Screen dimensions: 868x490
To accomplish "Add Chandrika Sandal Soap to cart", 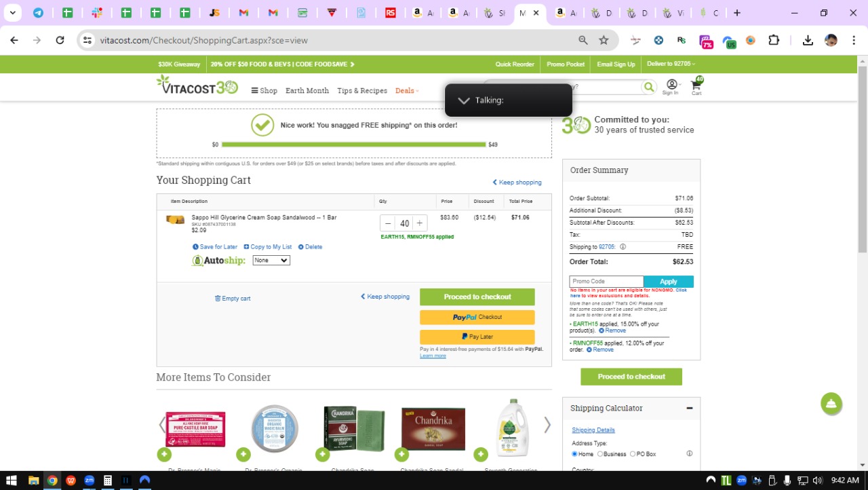I will click(x=401, y=455).
